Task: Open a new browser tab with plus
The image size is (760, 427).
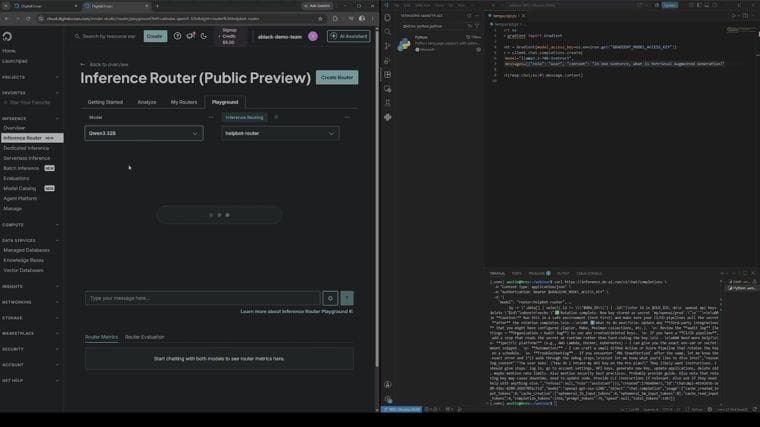Action: [x=157, y=6]
